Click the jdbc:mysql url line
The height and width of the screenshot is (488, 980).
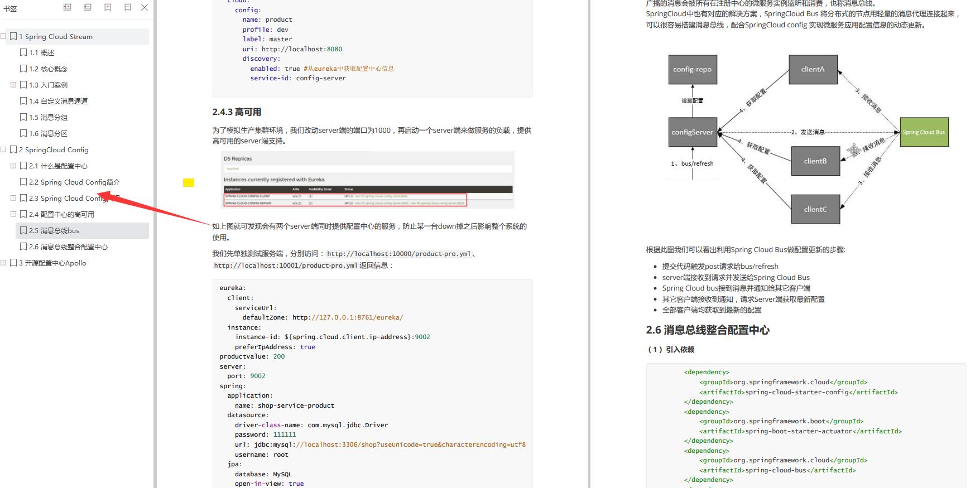381,444
